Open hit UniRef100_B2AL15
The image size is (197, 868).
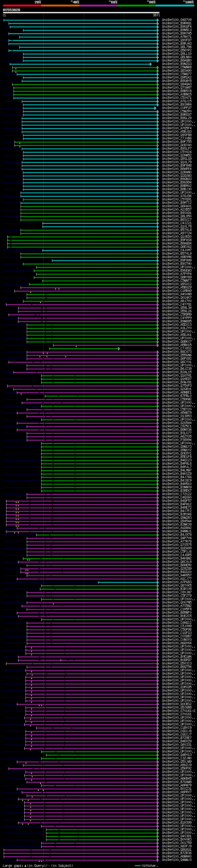177,372
